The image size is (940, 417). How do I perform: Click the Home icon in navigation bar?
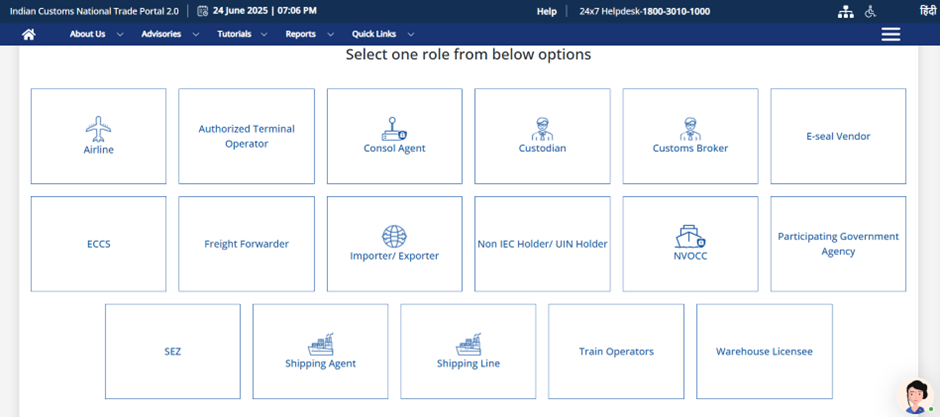click(29, 34)
